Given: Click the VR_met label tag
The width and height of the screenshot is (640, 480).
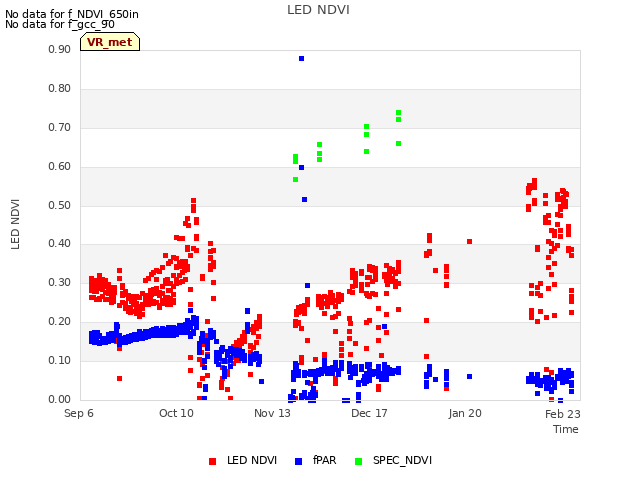Looking at the screenshot, I should pos(110,42).
